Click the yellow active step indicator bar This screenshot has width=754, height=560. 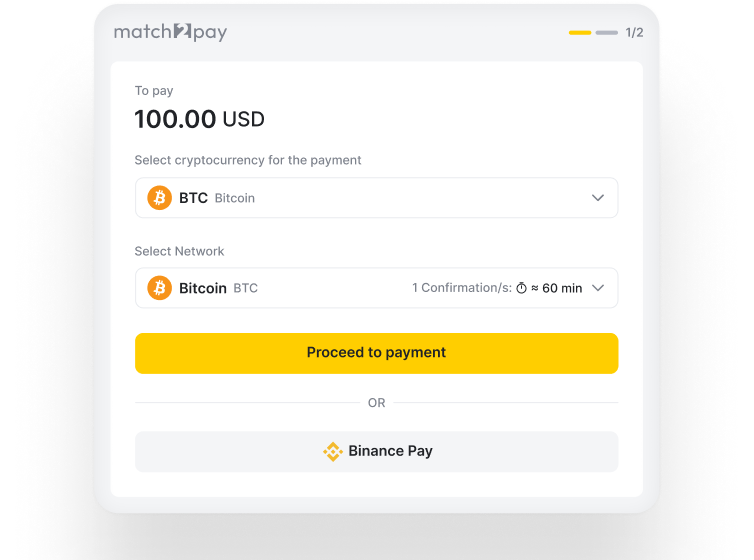point(579,33)
